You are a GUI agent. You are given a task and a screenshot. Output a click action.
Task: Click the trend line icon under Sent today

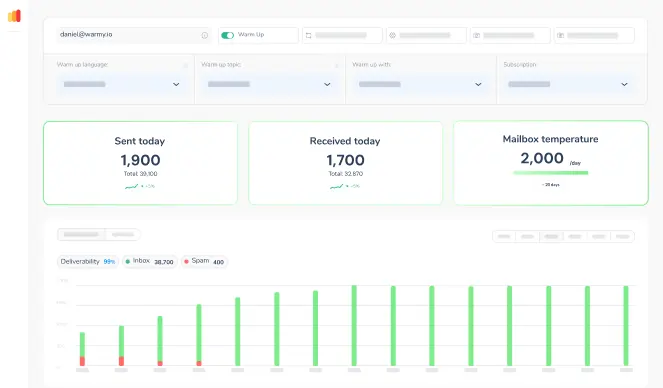pyautogui.click(x=132, y=186)
